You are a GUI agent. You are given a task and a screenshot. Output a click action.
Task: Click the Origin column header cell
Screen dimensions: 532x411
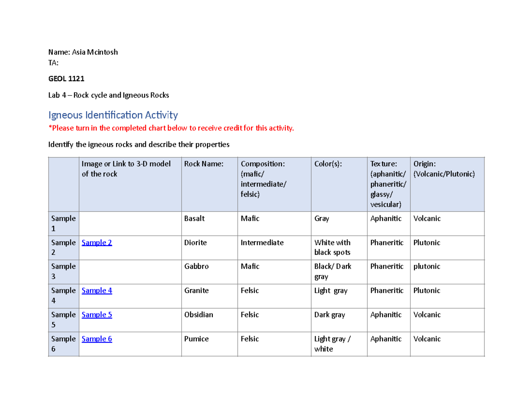[x=447, y=184]
